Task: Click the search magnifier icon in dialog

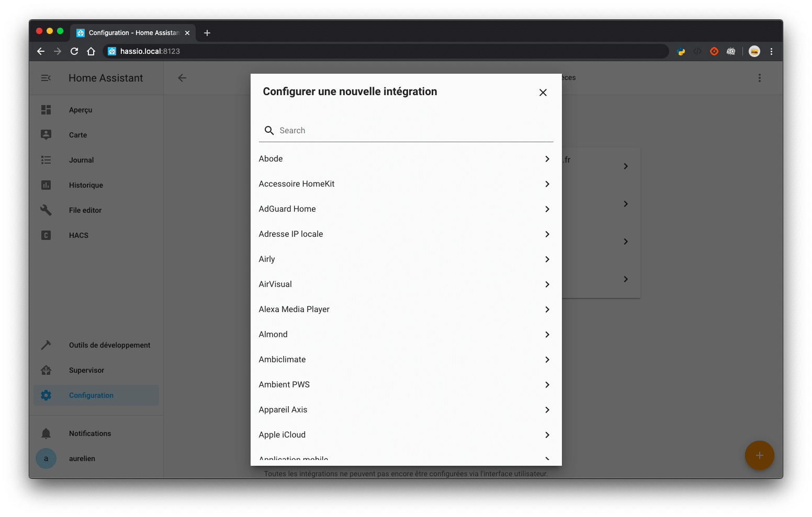Action: coord(269,130)
